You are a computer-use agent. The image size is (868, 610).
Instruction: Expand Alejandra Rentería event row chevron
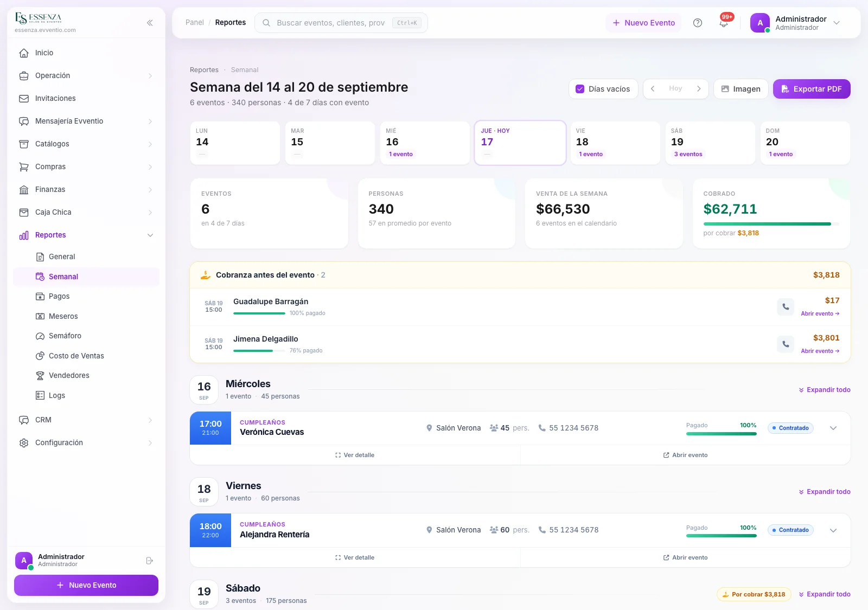pos(833,530)
